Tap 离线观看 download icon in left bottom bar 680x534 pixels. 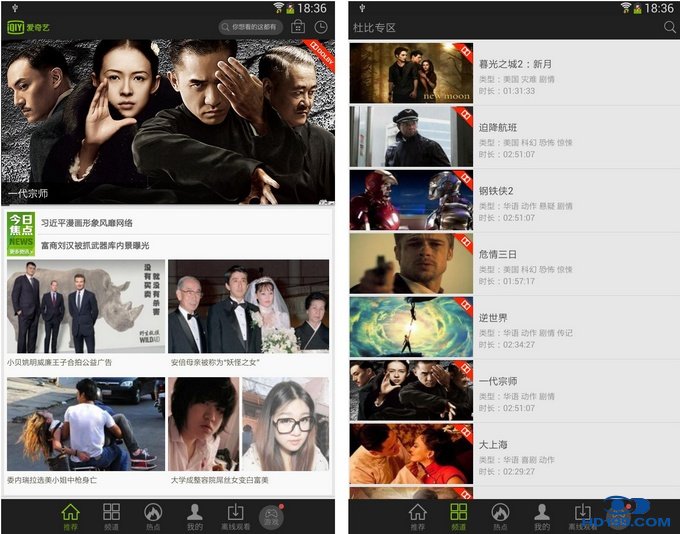coord(236,516)
